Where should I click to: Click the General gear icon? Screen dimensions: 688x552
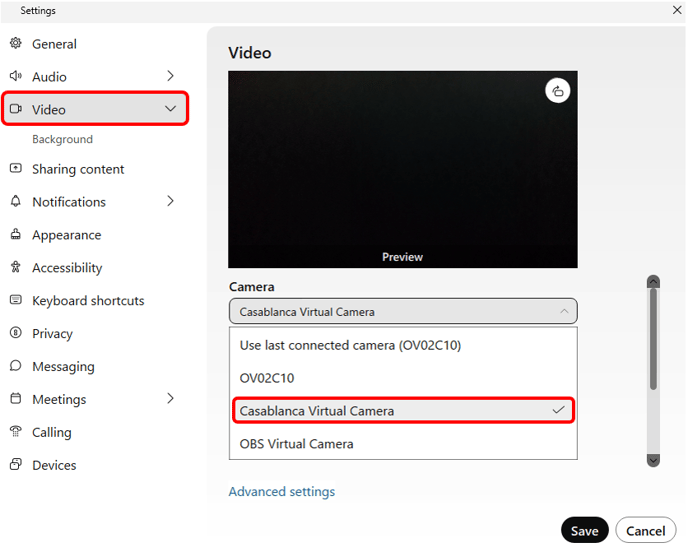click(x=15, y=44)
